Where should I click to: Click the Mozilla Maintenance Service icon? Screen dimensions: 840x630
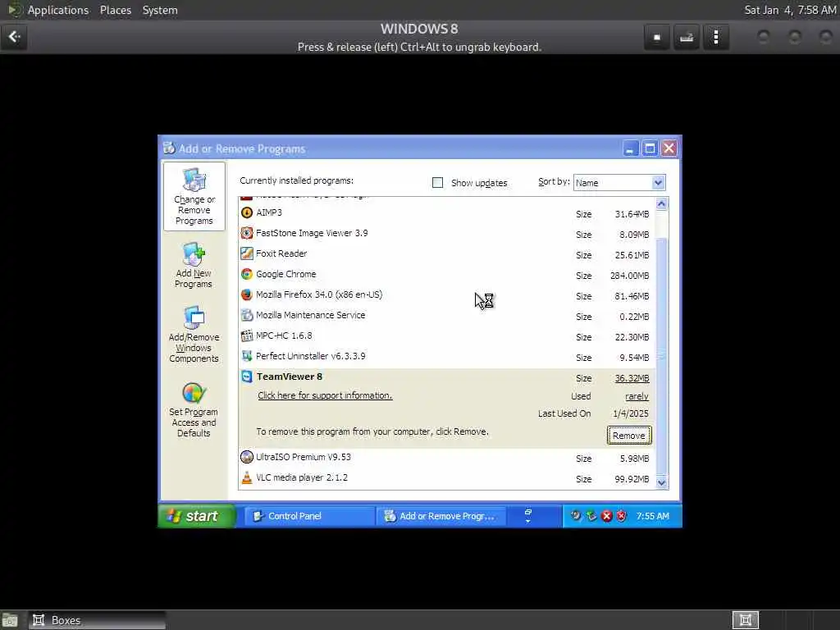pyautogui.click(x=246, y=315)
